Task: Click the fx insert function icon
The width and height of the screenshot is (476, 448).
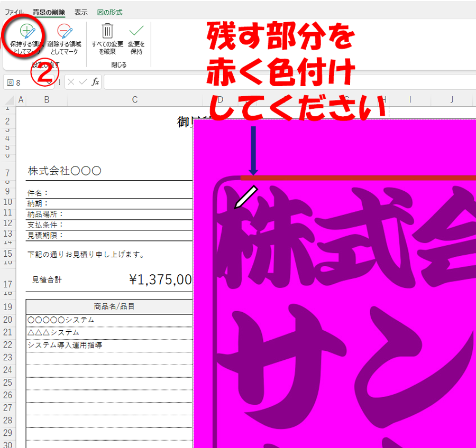Action: (x=96, y=82)
